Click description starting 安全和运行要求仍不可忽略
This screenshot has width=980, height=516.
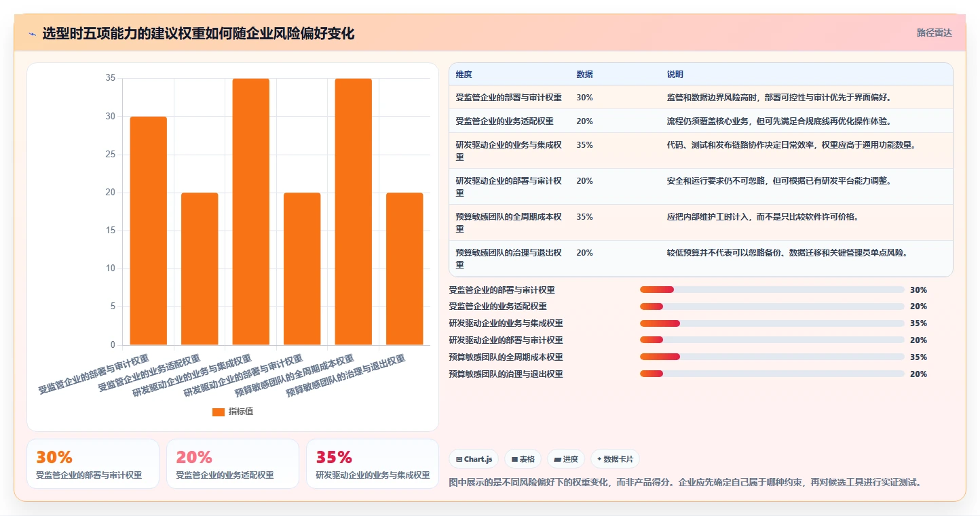pyautogui.click(x=778, y=181)
